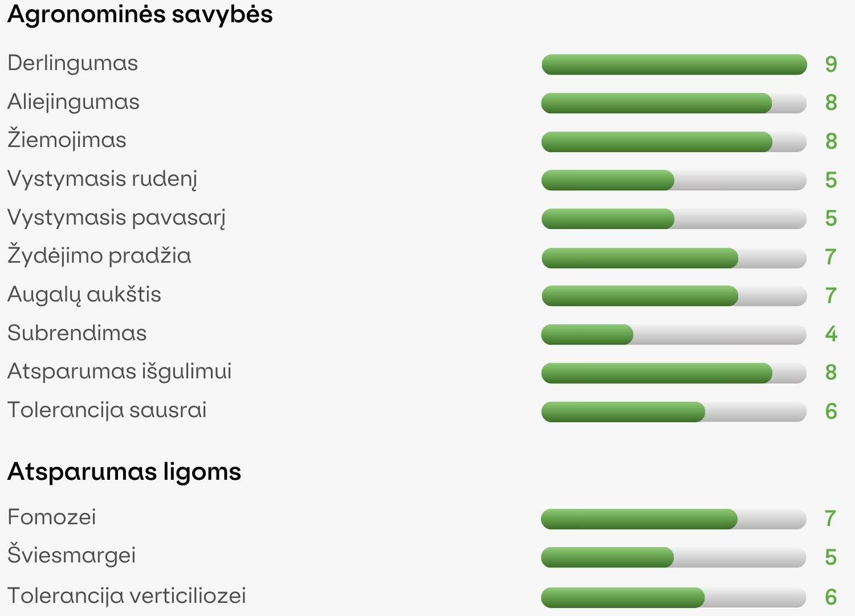Click the Derlingumas label text

point(73,63)
